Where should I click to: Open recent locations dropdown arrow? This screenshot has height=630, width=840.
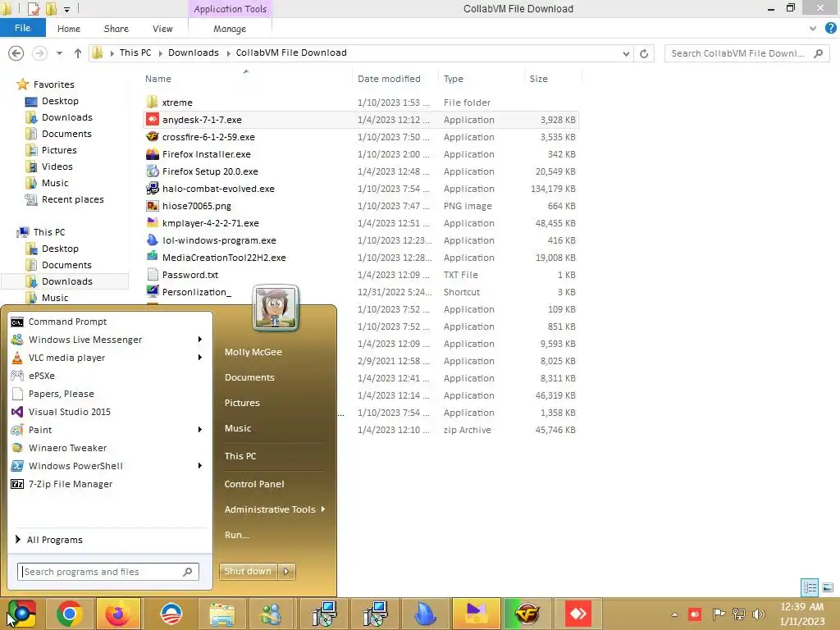[59, 53]
